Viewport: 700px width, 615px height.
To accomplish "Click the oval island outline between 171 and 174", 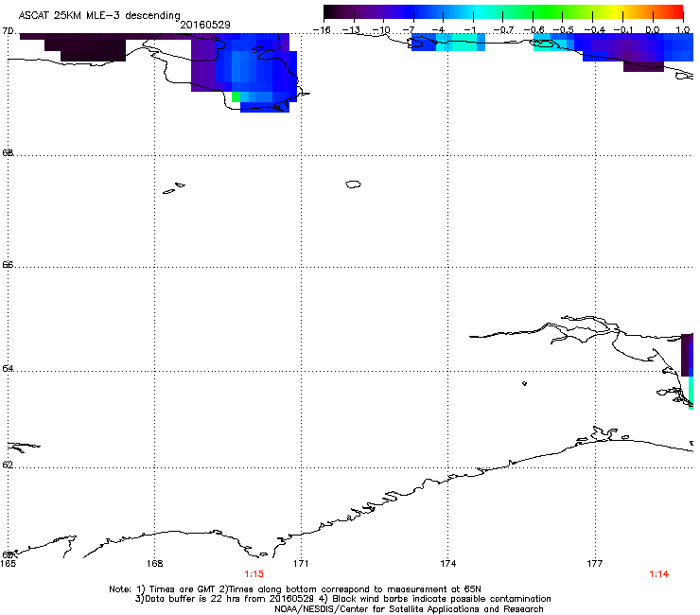I will click(353, 184).
